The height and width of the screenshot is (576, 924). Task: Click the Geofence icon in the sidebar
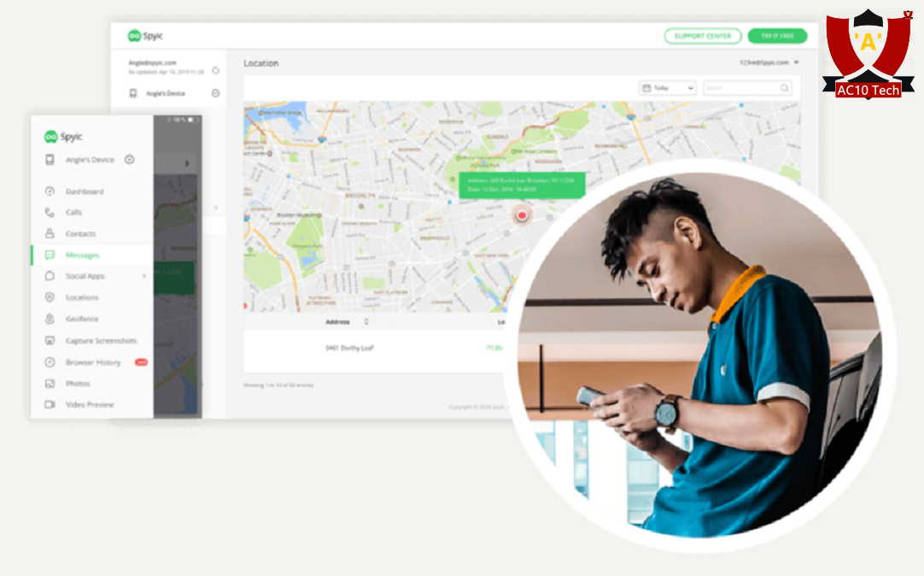(x=50, y=319)
